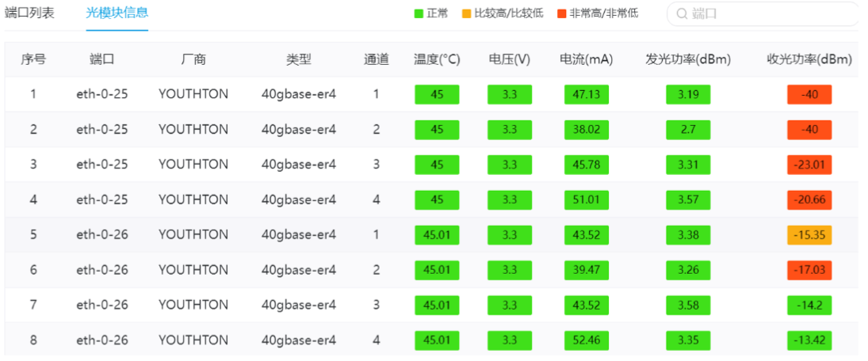Click the 47.13 current value badge
868x361 pixels.
586,95
